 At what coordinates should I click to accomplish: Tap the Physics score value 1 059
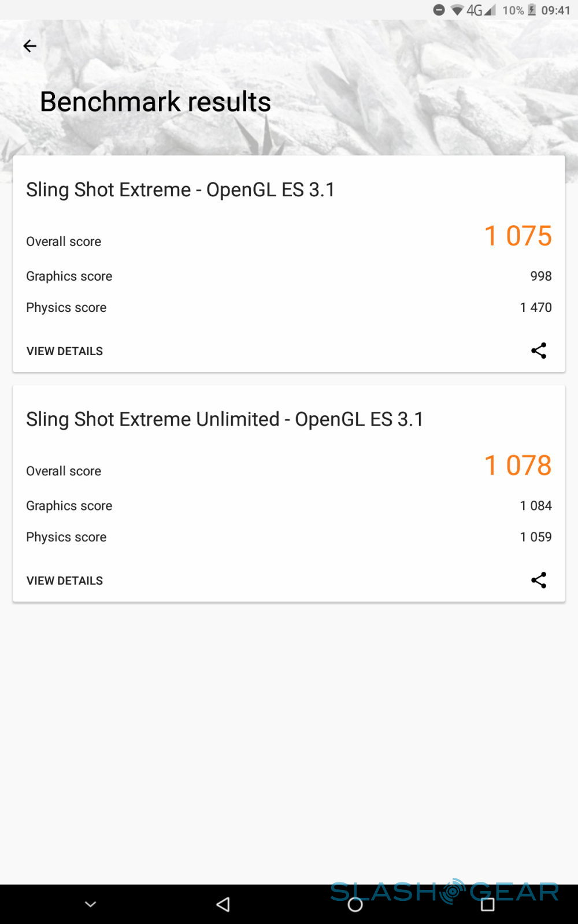click(x=536, y=537)
